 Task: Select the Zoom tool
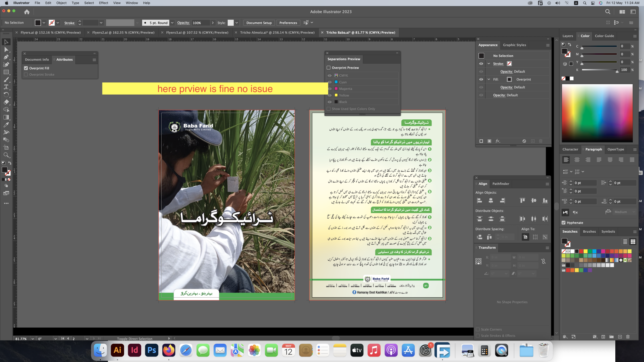(6, 155)
